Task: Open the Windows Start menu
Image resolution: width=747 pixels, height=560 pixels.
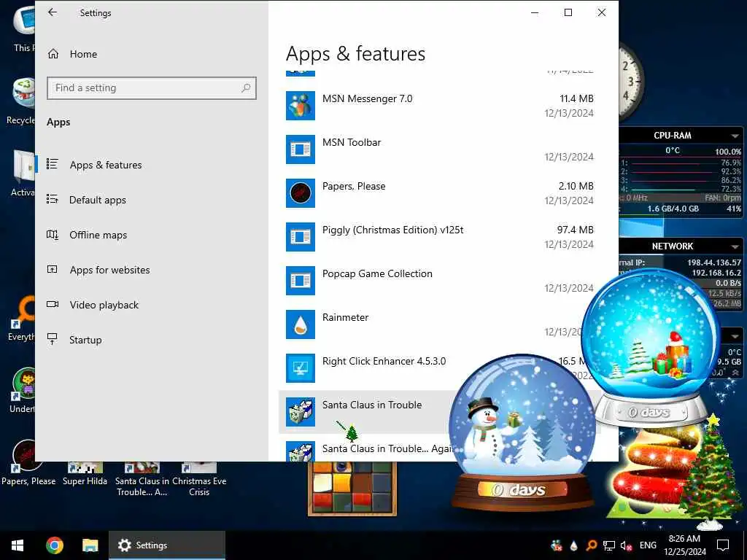Action: coord(18,545)
